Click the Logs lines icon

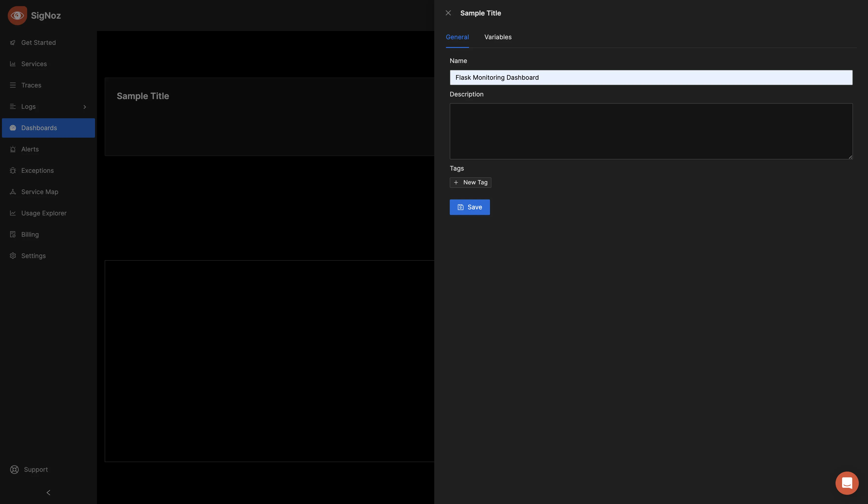13,106
